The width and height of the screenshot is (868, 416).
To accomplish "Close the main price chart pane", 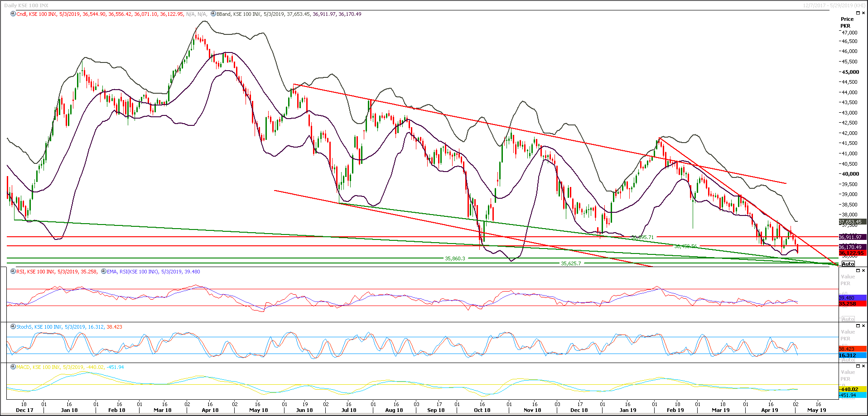I will point(863,13).
